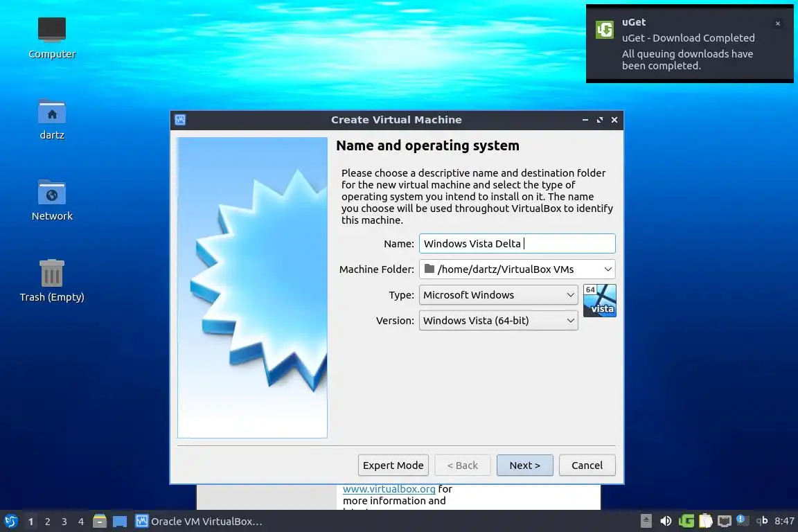Open the volume speaker tray icon
This screenshot has height=532, width=798.
tap(666, 521)
